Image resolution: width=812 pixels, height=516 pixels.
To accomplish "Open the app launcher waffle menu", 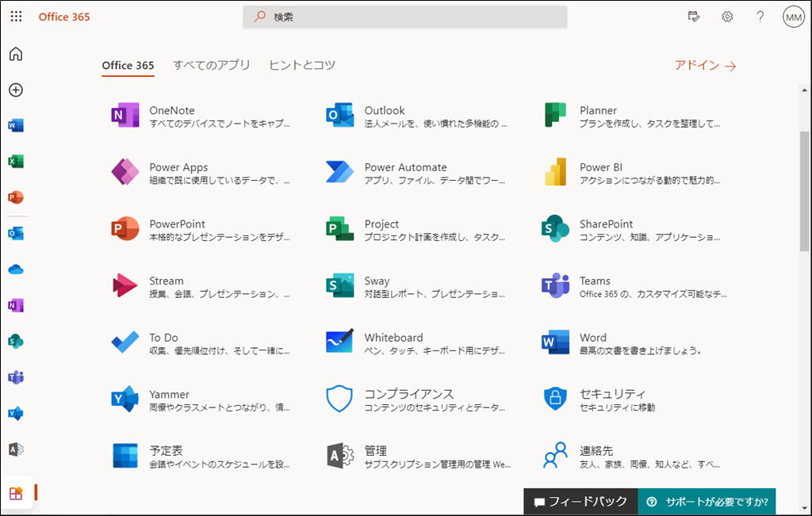I will click(16, 16).
